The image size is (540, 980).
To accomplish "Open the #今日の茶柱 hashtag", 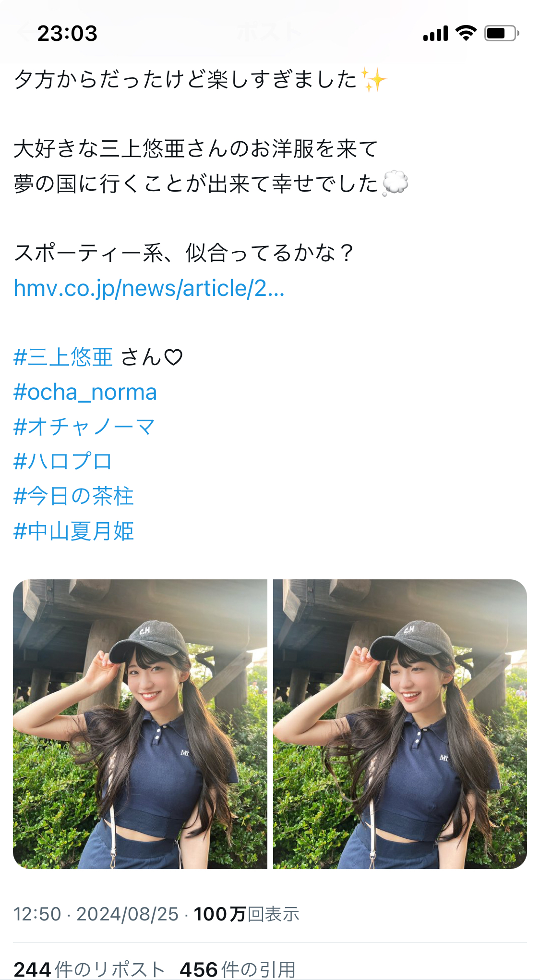I will click(73, 496).
